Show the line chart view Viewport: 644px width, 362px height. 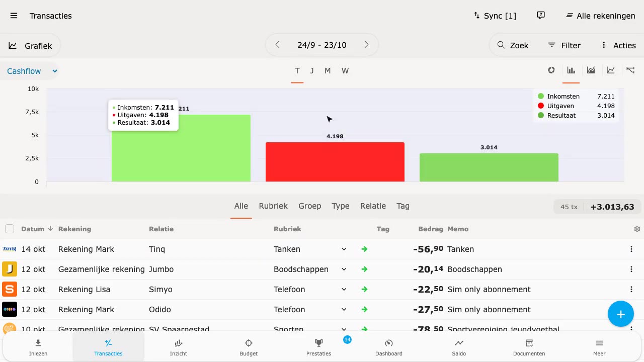611,70
